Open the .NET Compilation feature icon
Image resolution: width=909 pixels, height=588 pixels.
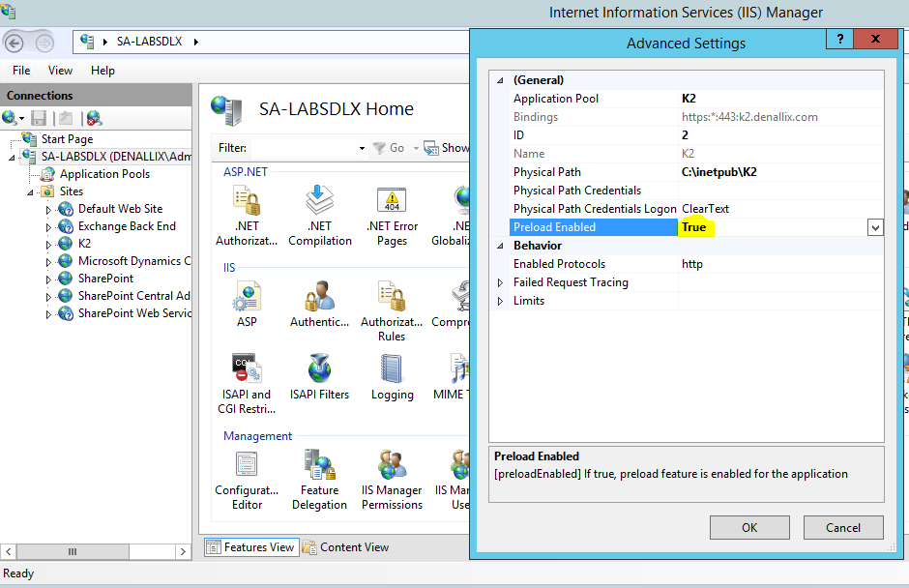pyautogui.click(x=319, y=200)
